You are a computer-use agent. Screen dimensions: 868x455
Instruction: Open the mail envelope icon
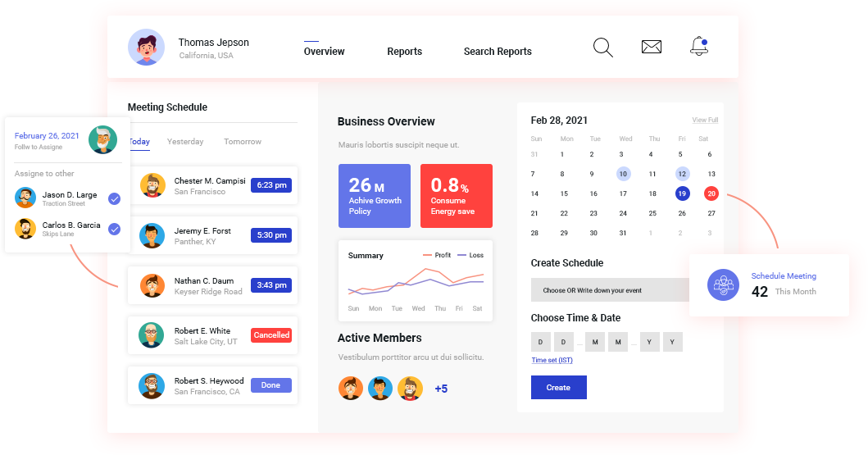pos(651,48)
